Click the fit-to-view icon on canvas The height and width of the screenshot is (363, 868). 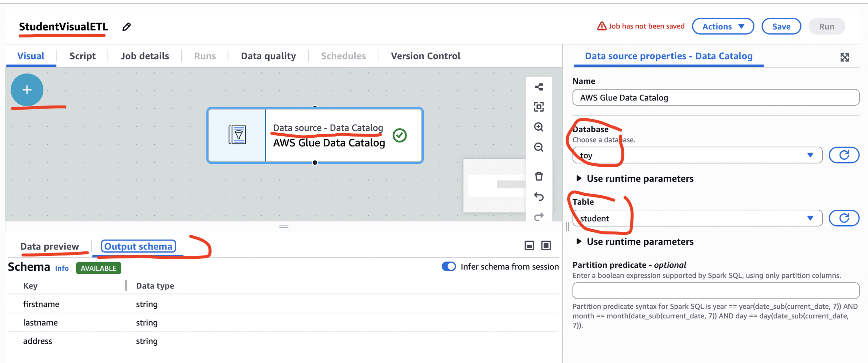(x=539, y=107)
